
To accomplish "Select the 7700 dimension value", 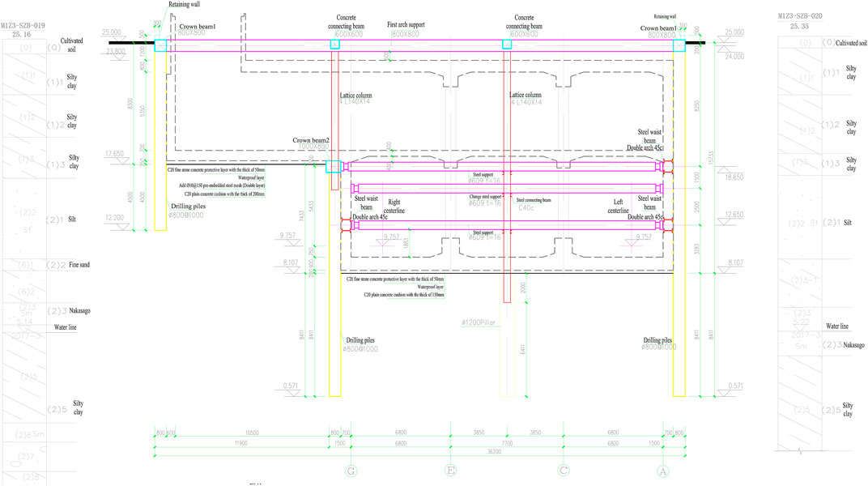I will tap(507, 443).
